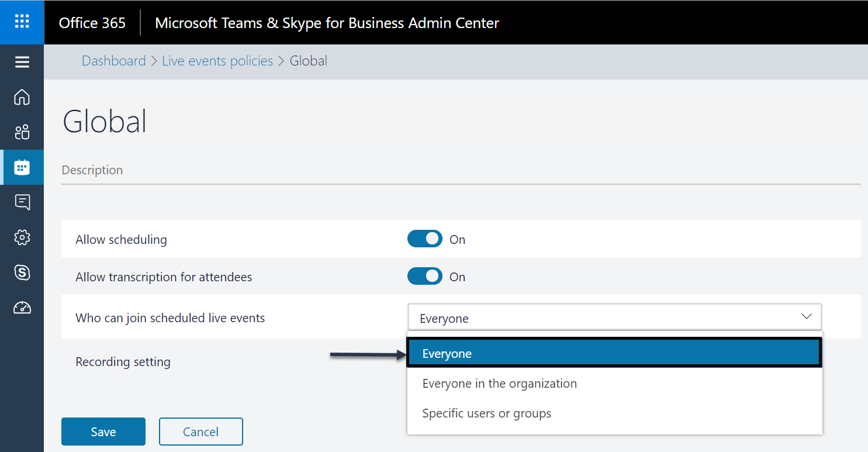Viewport: 868px width, 452px height.
Task: Select the Meetings calendar sidebar icon
Action: tap(22, 167)
